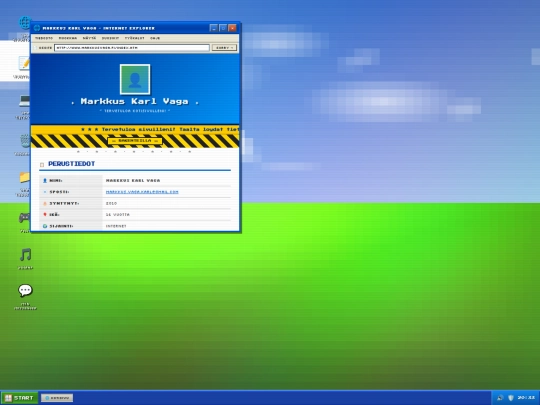540x405 pixels.
Task: Open the laptop computer desktop icon
Action: tap(25, 101)
